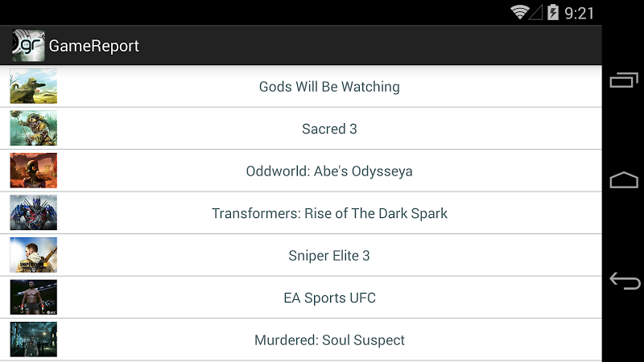Select the Oddworld Abe thumbnail image

34,171
